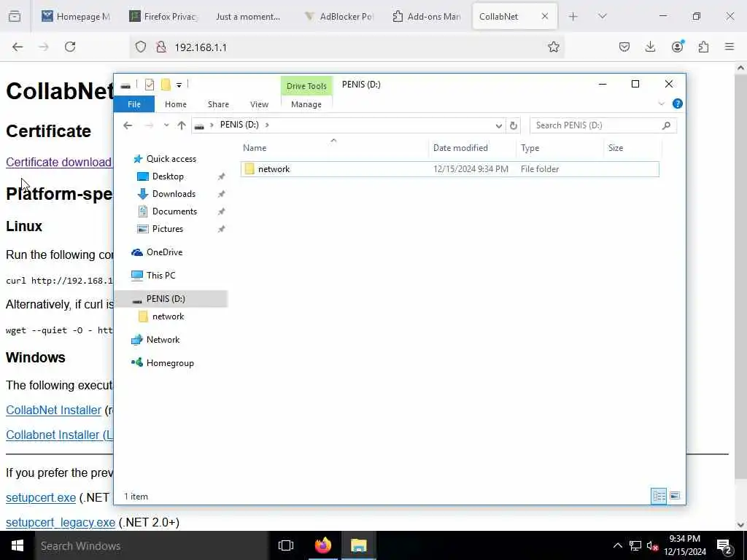Go up one folder level
Image resolution: width=747 pixels, height=560 pixels.
182,125
